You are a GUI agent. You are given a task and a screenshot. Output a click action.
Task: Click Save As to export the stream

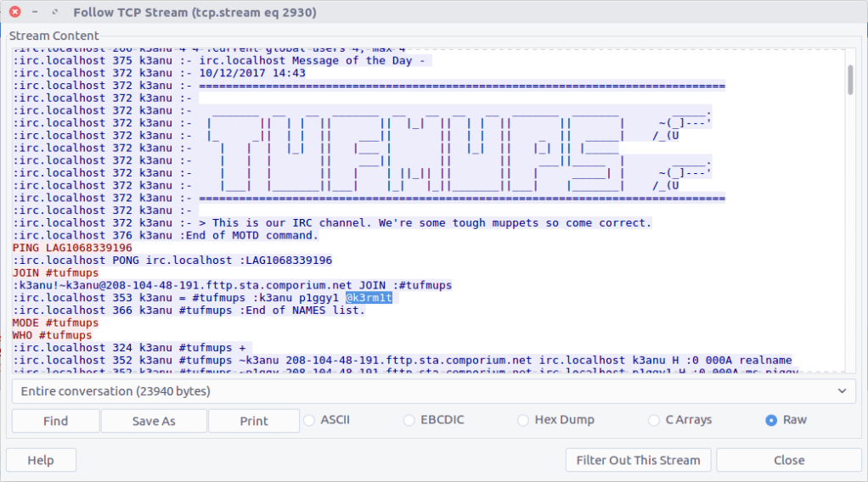154,421
